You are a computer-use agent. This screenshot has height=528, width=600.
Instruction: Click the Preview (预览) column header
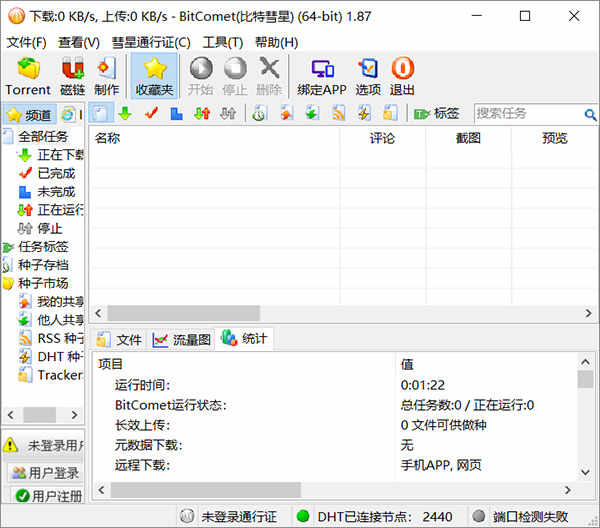point(554,138)
